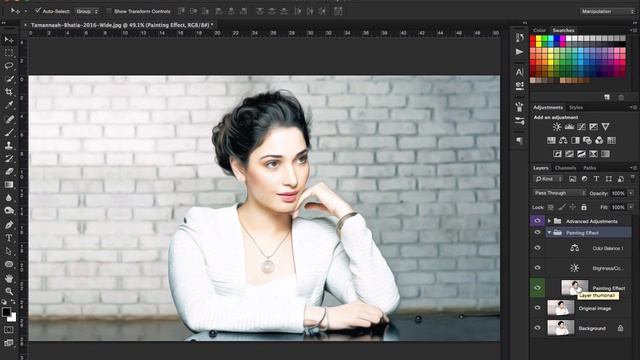The width and height of the screenshot is (640, 360).
Task: Add a Black & White adjustment
Action: click(x=575, y=140)
